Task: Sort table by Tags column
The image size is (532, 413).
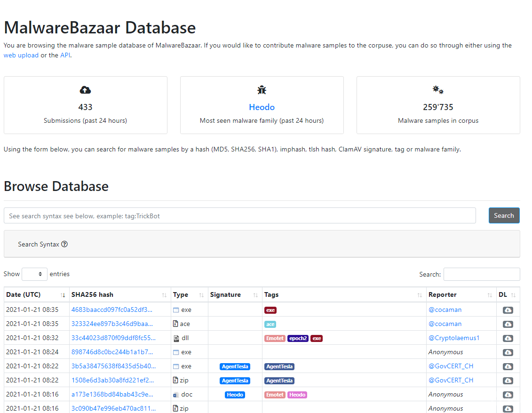Action: [344, 294]
